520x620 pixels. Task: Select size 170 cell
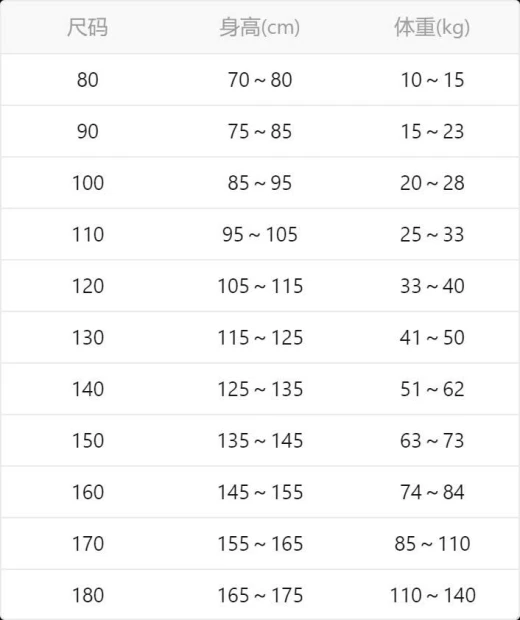point(88,544)
